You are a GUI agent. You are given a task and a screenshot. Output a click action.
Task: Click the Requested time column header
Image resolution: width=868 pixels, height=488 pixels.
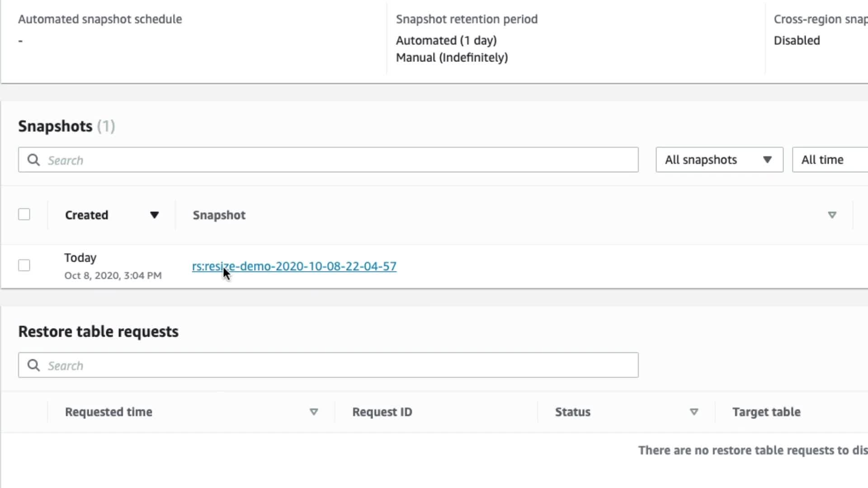(108, 412)
